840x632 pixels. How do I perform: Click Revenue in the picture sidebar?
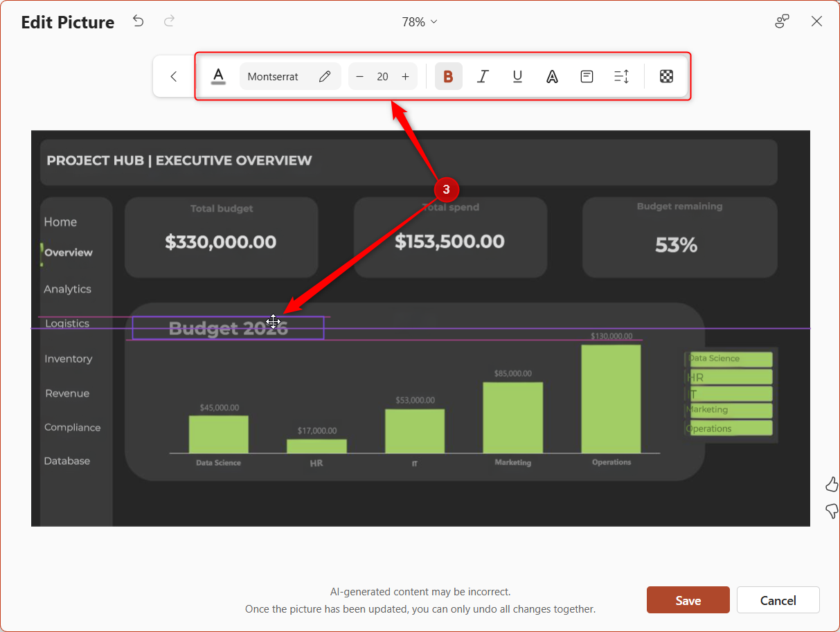pos(67,393)
